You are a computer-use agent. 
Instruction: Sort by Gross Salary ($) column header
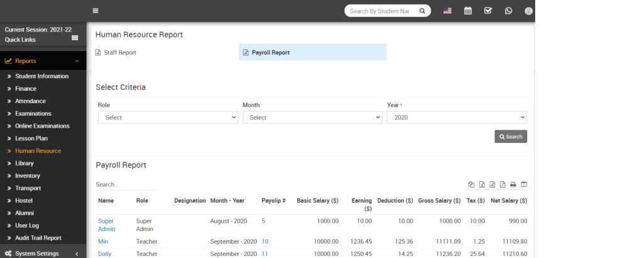point(440,201)
